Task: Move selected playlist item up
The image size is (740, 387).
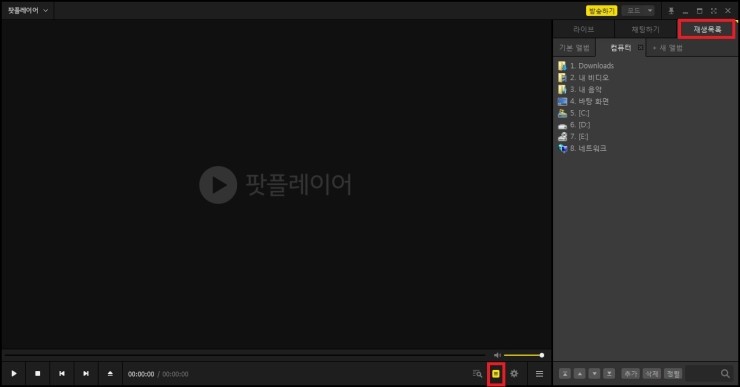Action: click(x=580, y=374)
